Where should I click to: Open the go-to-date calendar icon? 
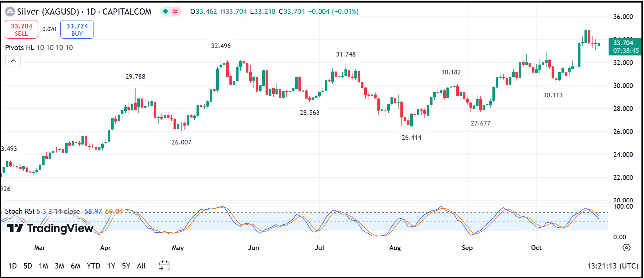tap(164, 266)
